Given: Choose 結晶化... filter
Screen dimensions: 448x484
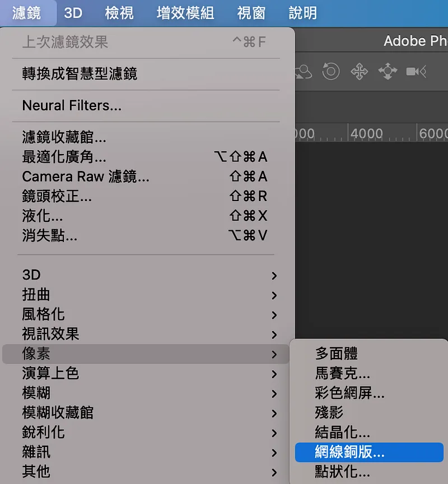Looking at the screenshot, I should click(369, 432).
